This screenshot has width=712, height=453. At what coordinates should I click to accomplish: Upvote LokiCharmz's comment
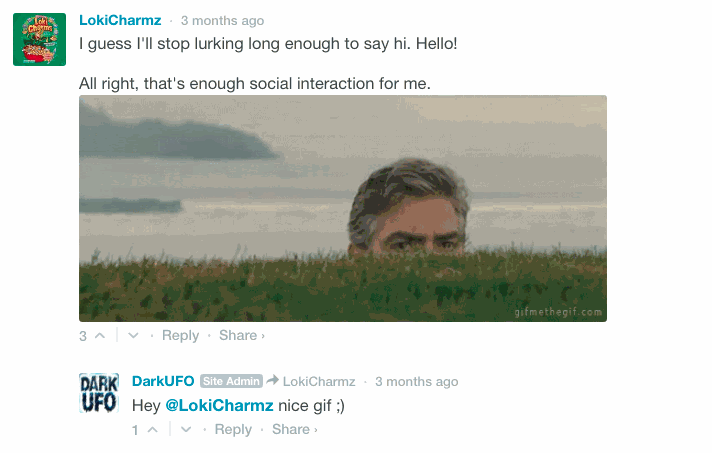(x=99, y=336)
